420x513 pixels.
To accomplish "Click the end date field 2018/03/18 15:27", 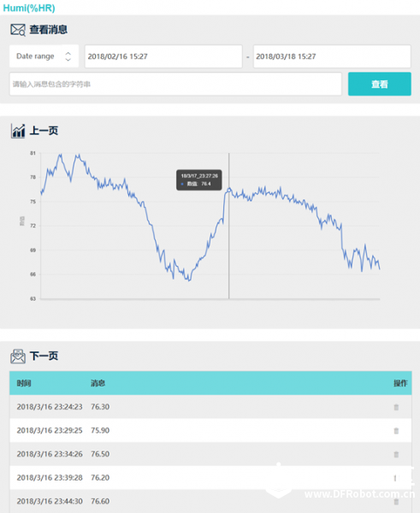I will click(x=332, y=56).
